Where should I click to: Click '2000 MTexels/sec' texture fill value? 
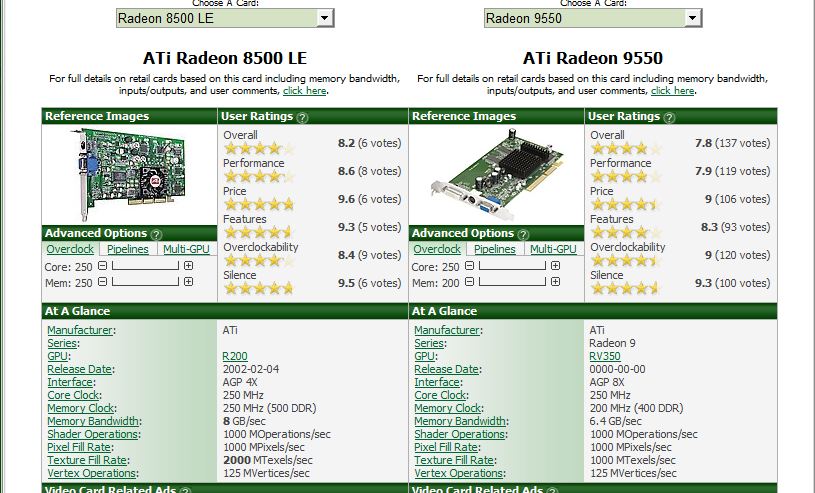268,460
